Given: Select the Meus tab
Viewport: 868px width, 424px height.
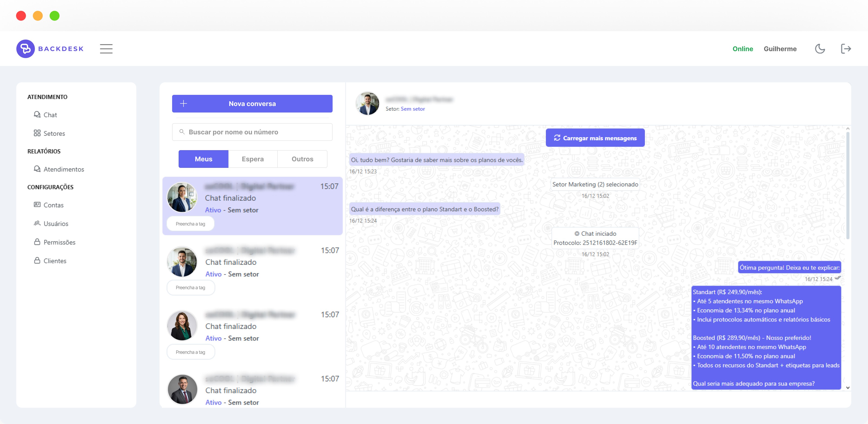Looking at the screenshot, I should click(x=203, y=159).
